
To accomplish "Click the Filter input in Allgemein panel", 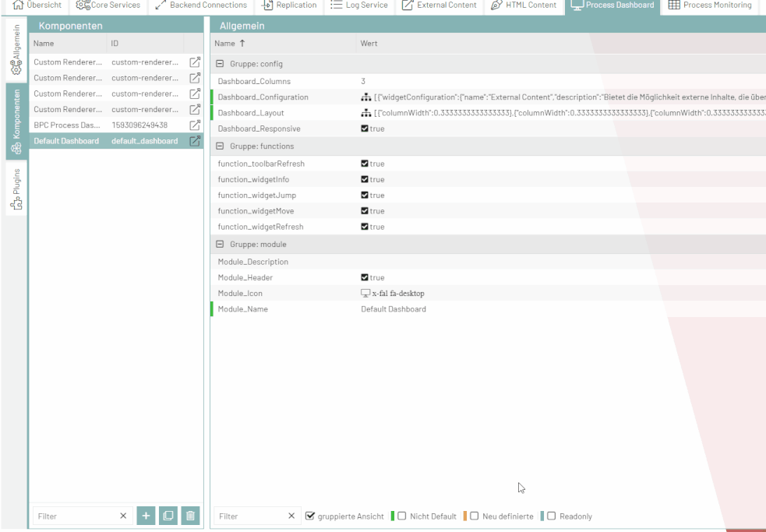I will 249,516.
